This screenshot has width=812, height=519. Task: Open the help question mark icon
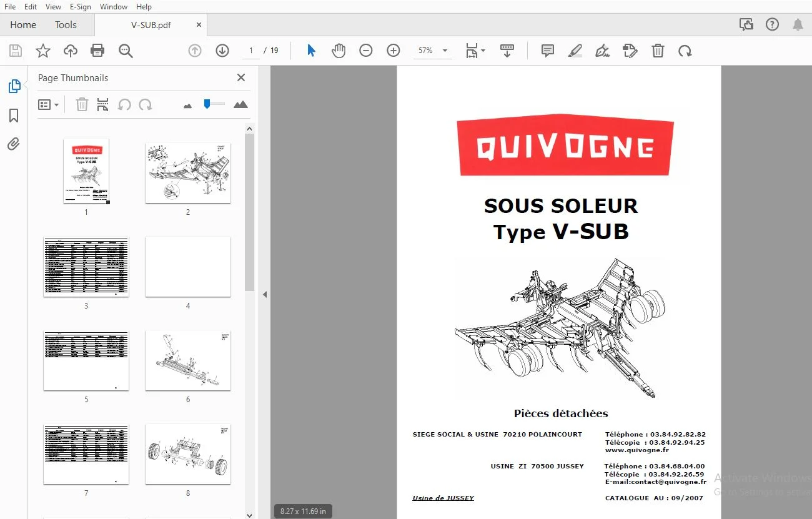(772, 25)
